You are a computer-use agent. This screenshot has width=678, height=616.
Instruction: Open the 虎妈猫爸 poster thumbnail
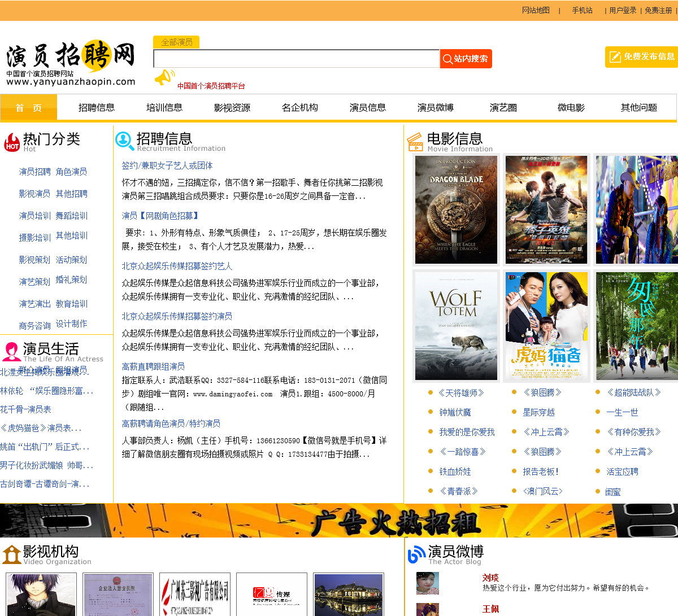(x=546, y=326)
